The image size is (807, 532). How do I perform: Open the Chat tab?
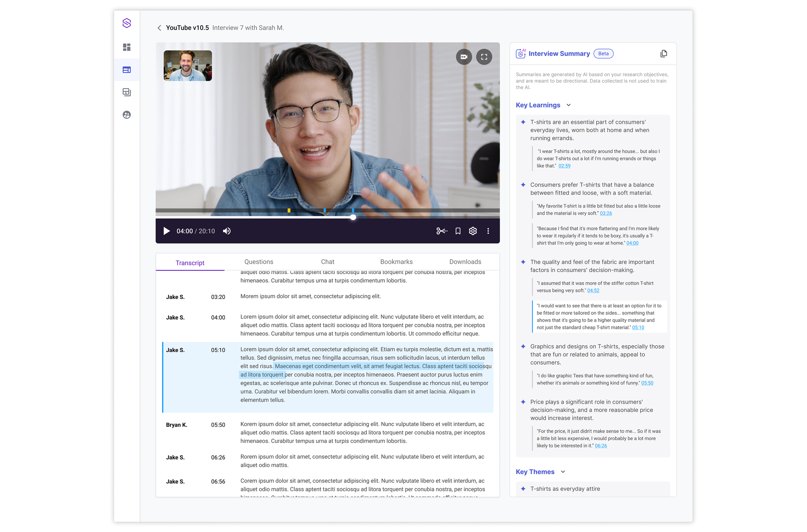click(x=327, y=262)
